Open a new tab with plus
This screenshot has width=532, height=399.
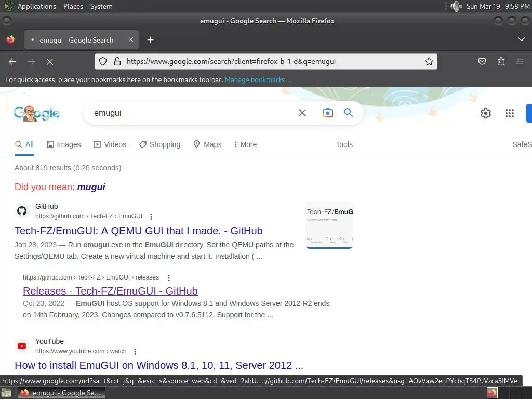(x=150, y=40)
